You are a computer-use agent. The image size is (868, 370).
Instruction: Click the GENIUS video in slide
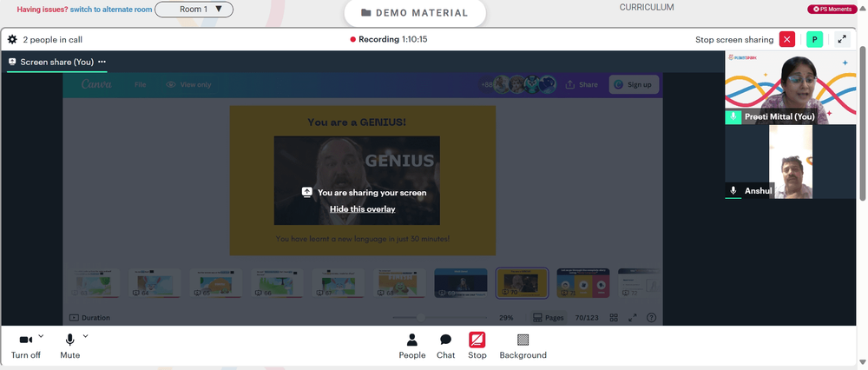click(357, 181)
